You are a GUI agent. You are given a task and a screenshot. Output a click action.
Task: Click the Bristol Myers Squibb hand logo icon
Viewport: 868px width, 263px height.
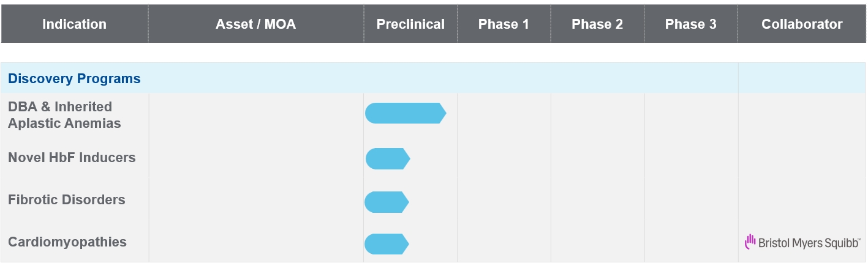(750, 242)
